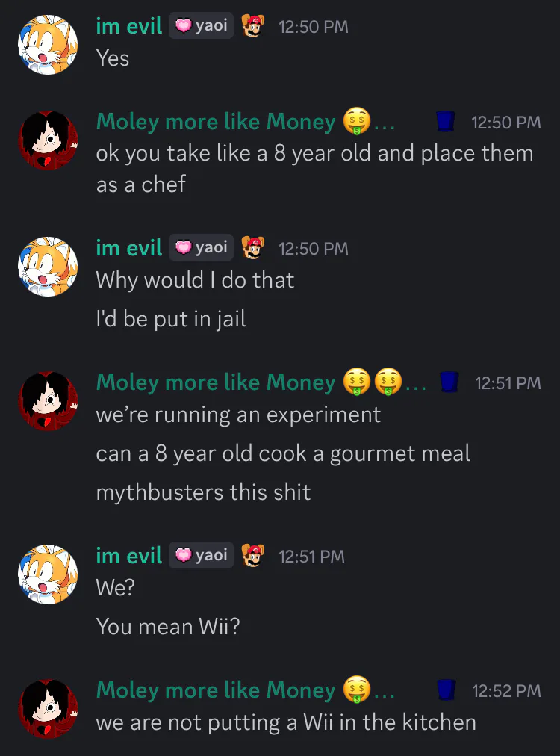Viewport: 560px width, 756px height.
Task: Select message "You mean Wii?"
Action: pyautogui.click(x=168, y=626)
